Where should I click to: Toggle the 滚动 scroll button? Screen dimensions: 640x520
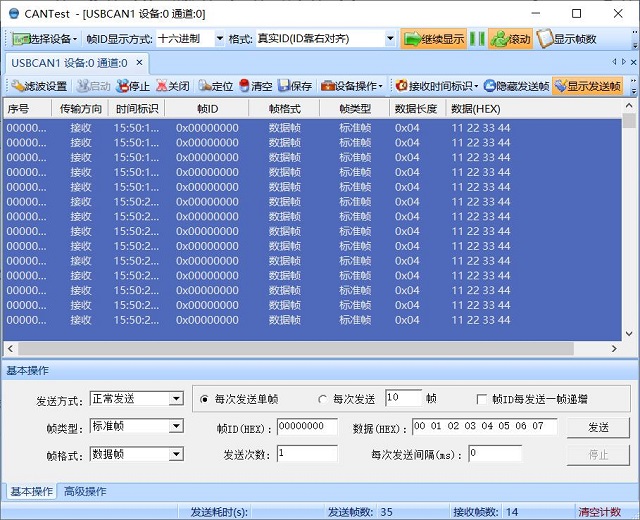pos(511,39)
